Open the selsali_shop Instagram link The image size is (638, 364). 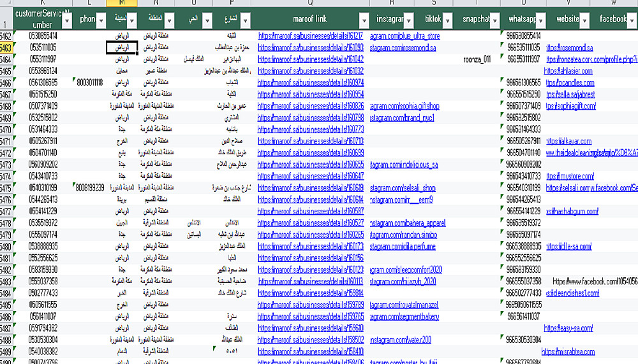(x=403, y=188)
